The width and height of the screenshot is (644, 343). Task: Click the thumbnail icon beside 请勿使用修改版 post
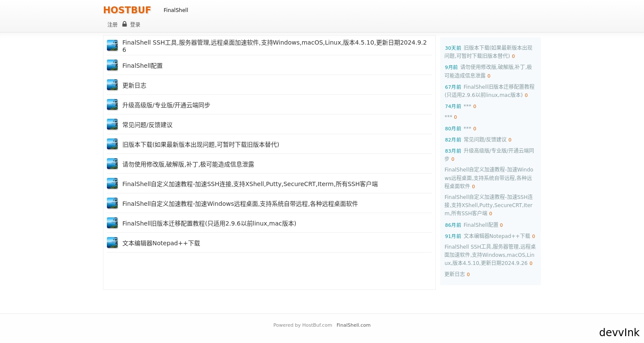(112, 164)
